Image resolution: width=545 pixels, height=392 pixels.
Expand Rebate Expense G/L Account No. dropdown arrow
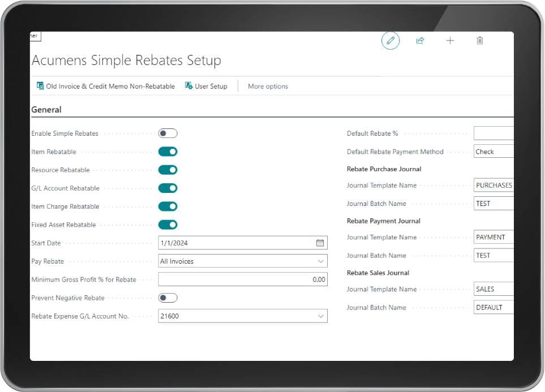[320, 316]
